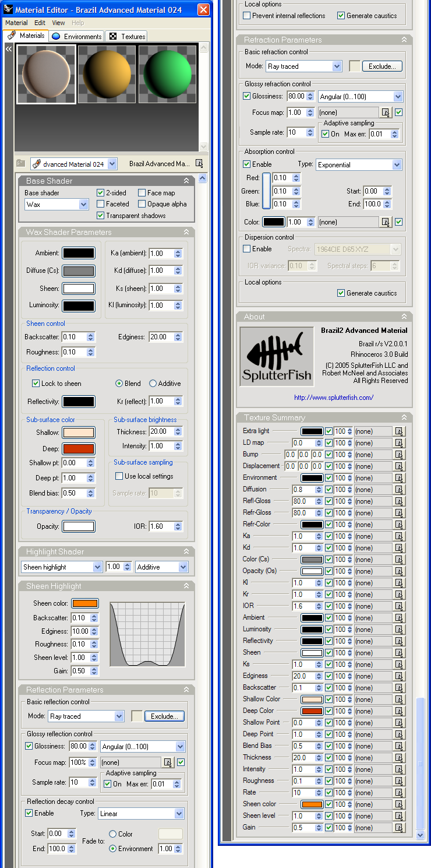Open texture browser for Refl-Gloss row
The height and width of the screenshot is (868, 431).
(399, 501)
